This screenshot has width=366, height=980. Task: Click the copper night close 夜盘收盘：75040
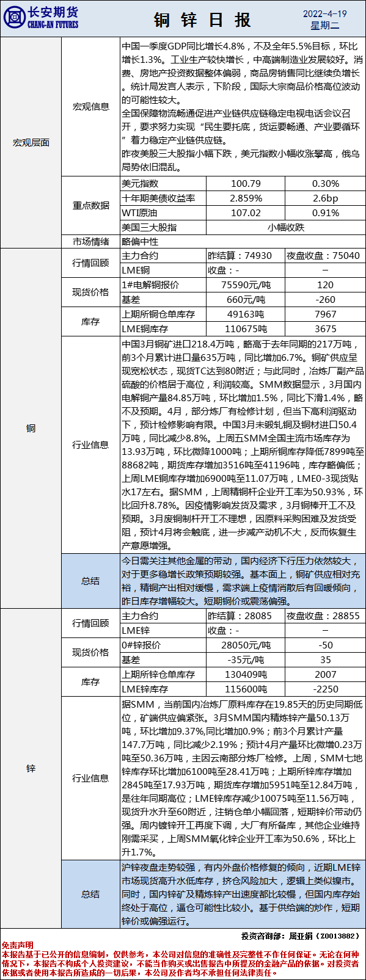(x=323, y=256)
